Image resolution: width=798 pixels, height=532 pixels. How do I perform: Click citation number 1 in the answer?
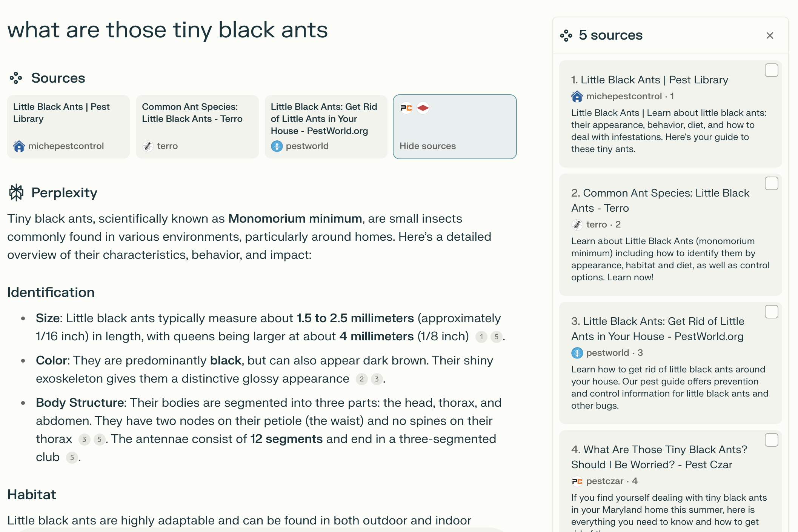click(x=481, y=336)
